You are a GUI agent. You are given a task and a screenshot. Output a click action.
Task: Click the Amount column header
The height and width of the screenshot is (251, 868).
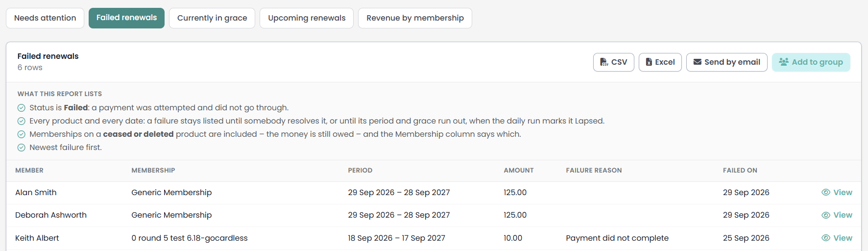(x=519, y=171)
